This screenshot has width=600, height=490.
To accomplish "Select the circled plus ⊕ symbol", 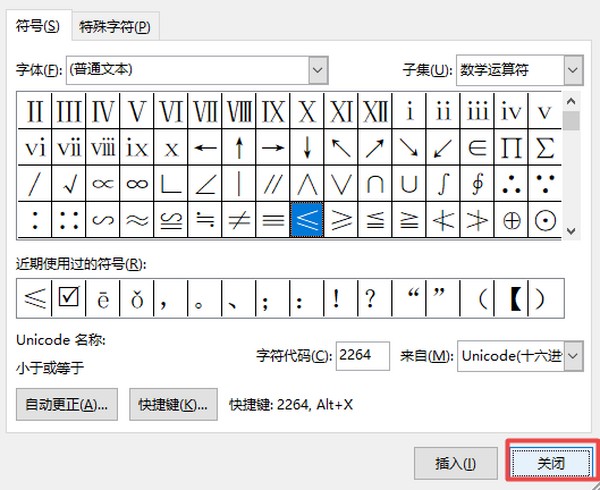I will (x=511, y=220).
